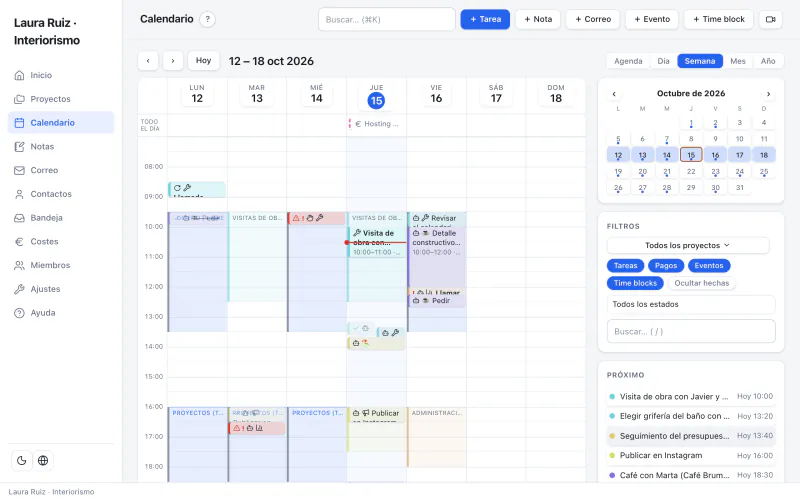This screenshot has height=500, width=800.
Task: Open Miembros page
Action: [x=61, y=265]
